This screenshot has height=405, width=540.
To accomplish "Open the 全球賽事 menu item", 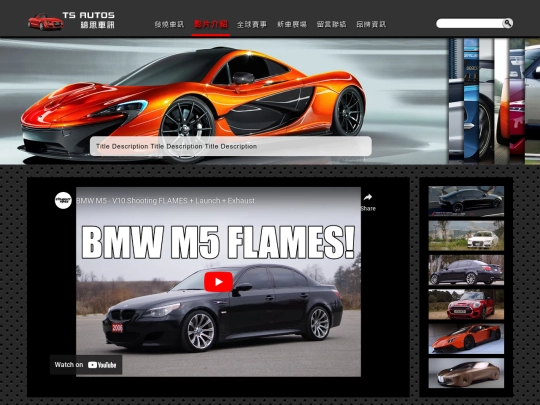I will (x=252, y=24).
